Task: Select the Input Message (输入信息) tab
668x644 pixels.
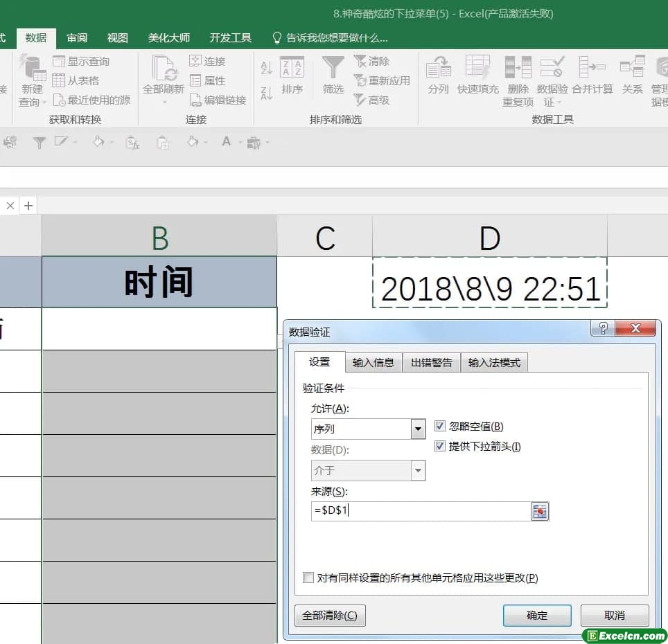Action: pos(373,363)
